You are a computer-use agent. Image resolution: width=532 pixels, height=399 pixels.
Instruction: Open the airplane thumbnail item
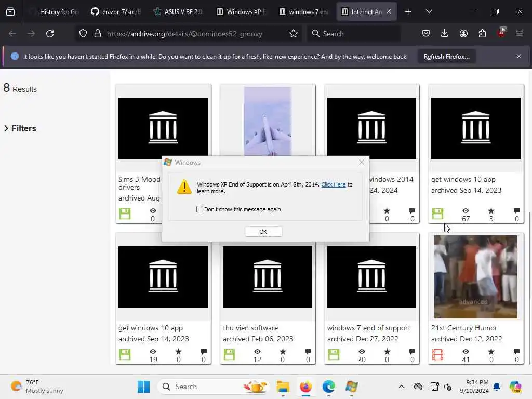coord(268,121)
